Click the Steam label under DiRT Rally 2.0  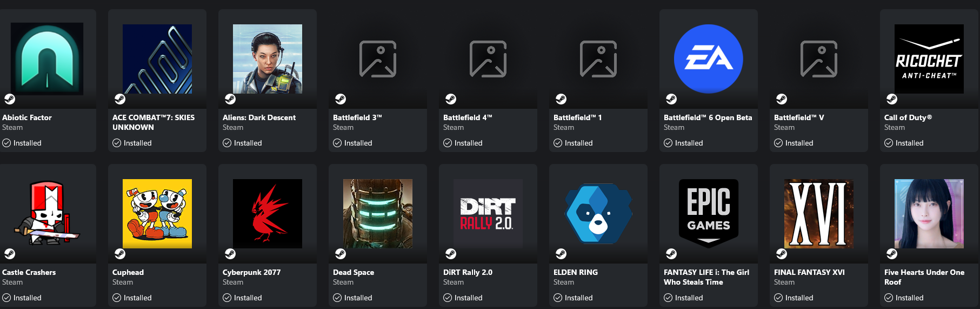454,282
